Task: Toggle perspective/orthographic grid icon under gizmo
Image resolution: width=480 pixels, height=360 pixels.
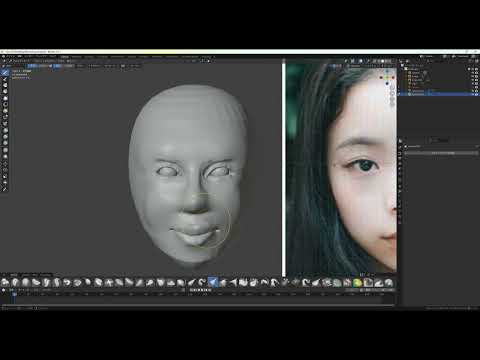Action: point(392,105)
